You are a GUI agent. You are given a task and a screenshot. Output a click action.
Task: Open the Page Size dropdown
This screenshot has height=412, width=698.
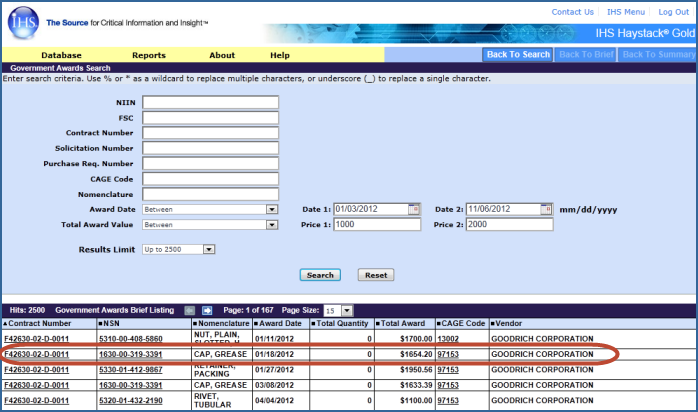pos(347,311)
